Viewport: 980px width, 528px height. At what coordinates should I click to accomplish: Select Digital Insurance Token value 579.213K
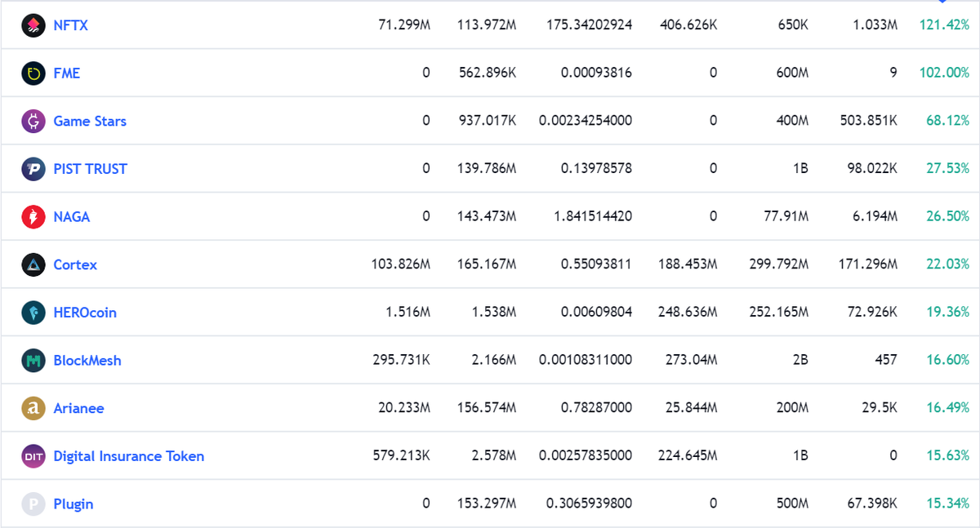400,456
